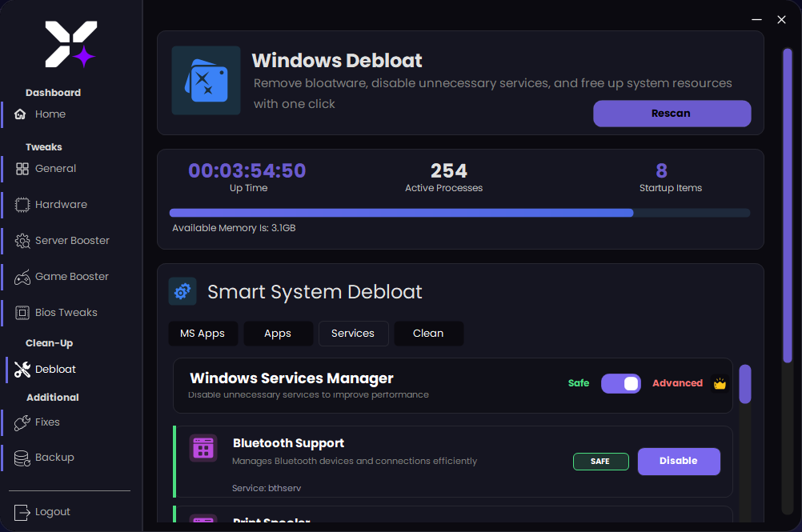Click the available memory progress bar

coord(459,213)
